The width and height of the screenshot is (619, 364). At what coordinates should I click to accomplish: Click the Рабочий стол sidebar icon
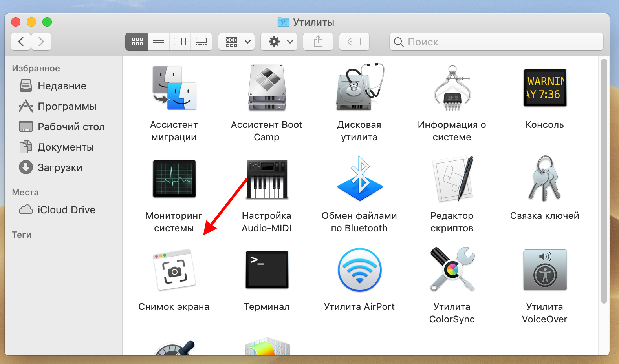point(26,126)
